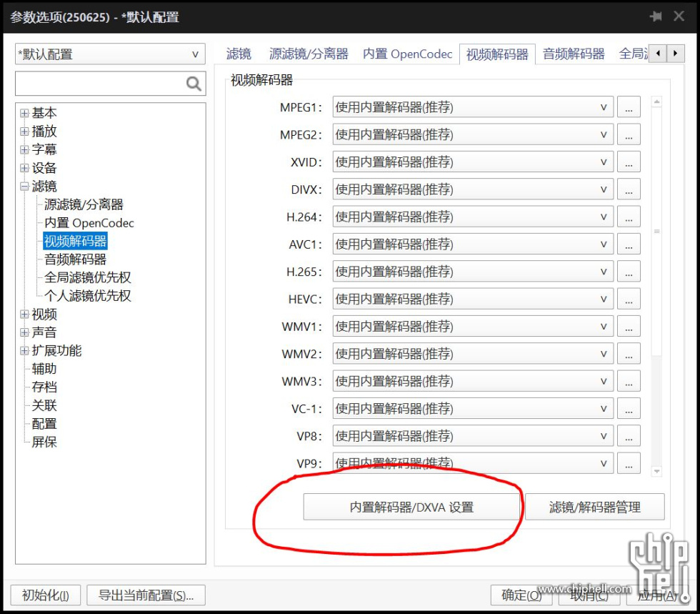The height and width of the screenshot is (614, 700).
Task: Expand the 基本 tree node
Action: 24,113
